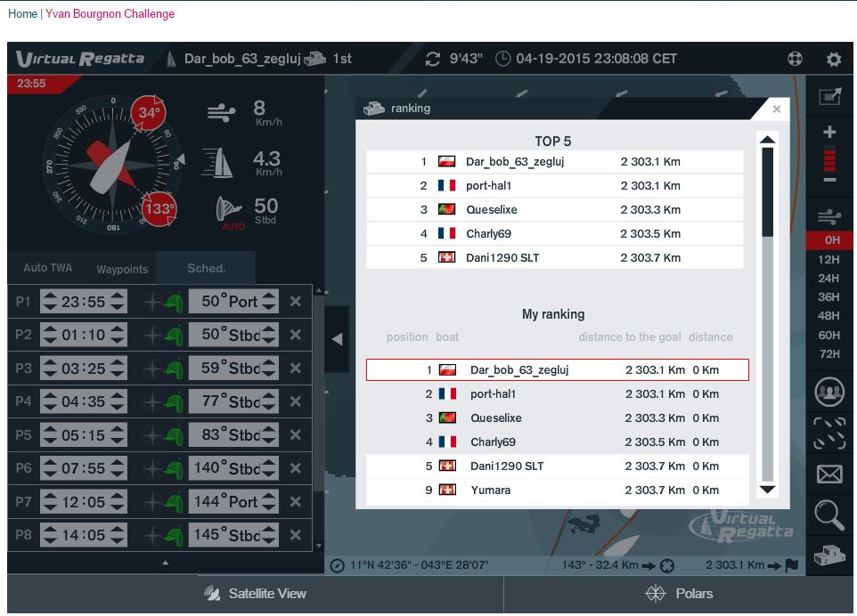Click the boat speed sailboat icon
This screenshot has width=857, height=616.
218,163
